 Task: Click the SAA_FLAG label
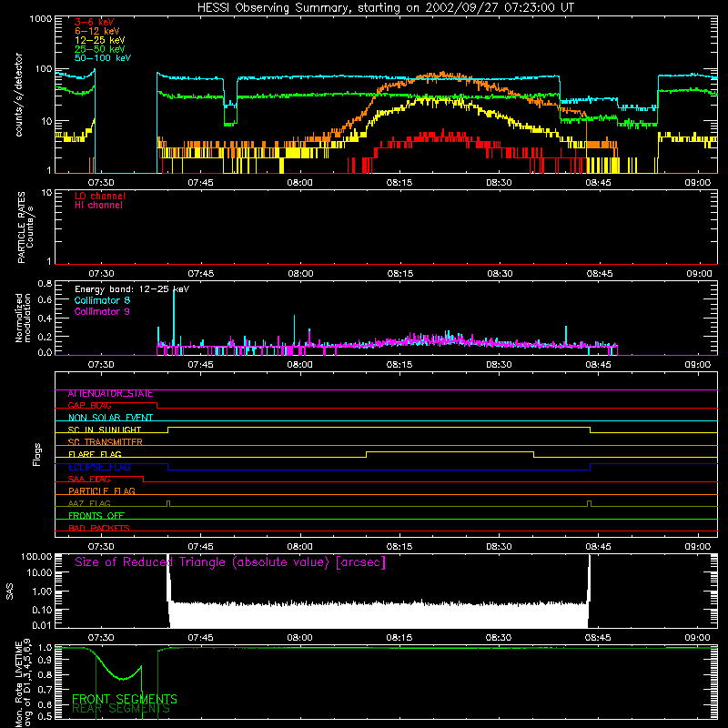pos(89,479)
